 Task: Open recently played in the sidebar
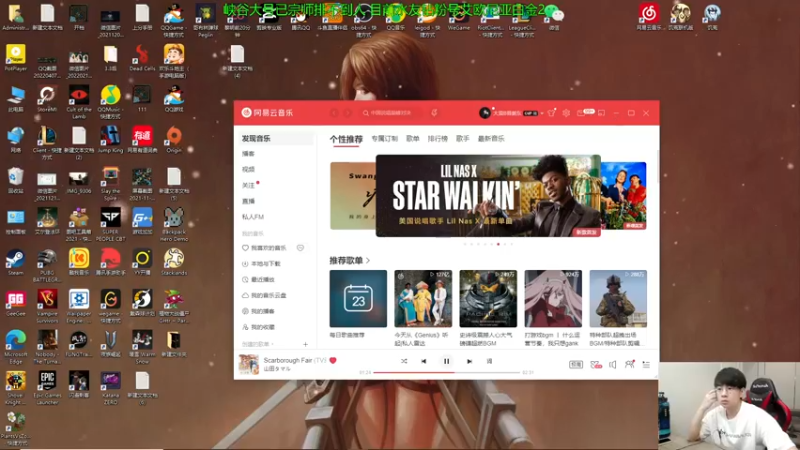258,280
